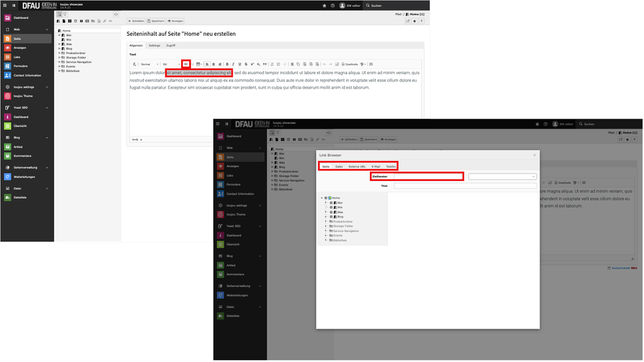Open the Stil style dropdown

click(170, 64)
